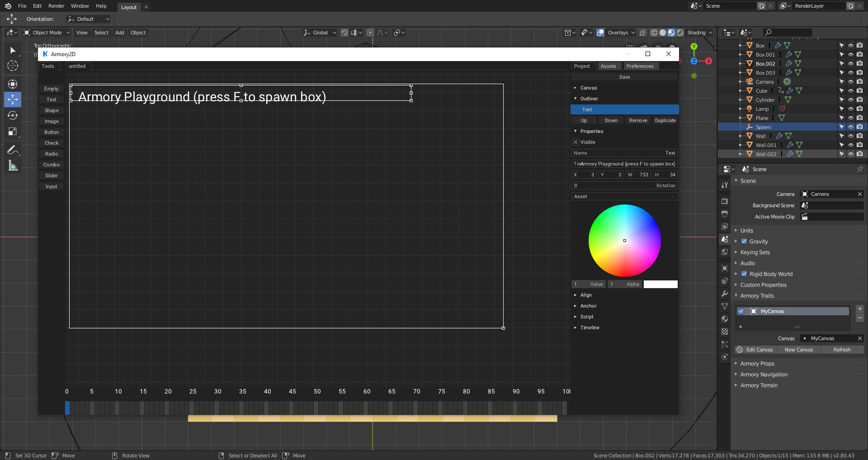Expand the Armory Props panel

coord(757,364)
